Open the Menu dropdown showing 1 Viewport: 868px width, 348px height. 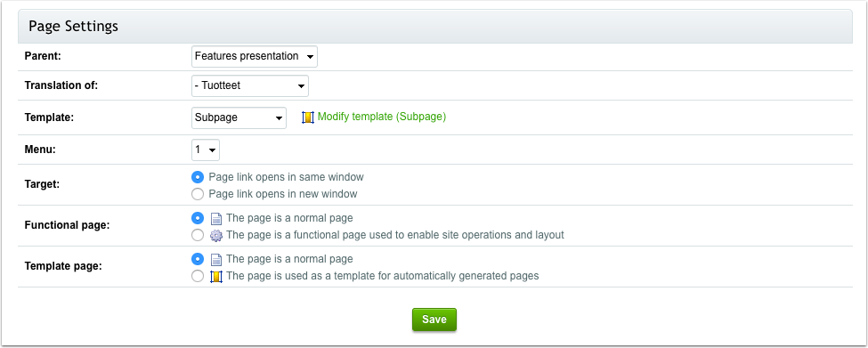pos(206,150)
